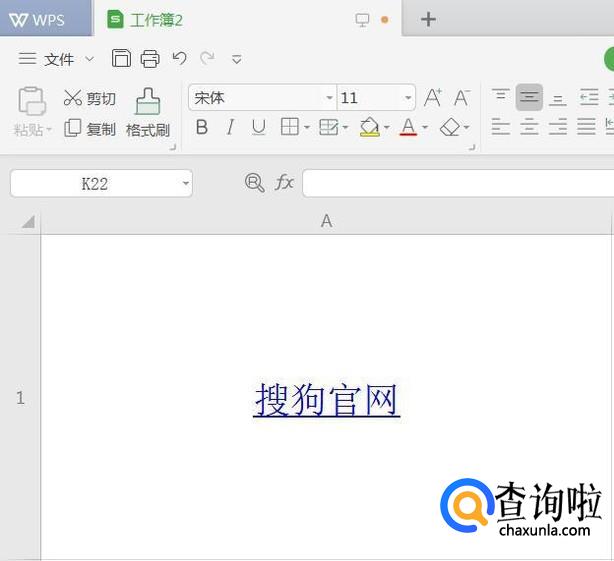Click the insert function fx icon
Image resolution: width=614 pixels, height=561 pixels.
pos(285,182)
